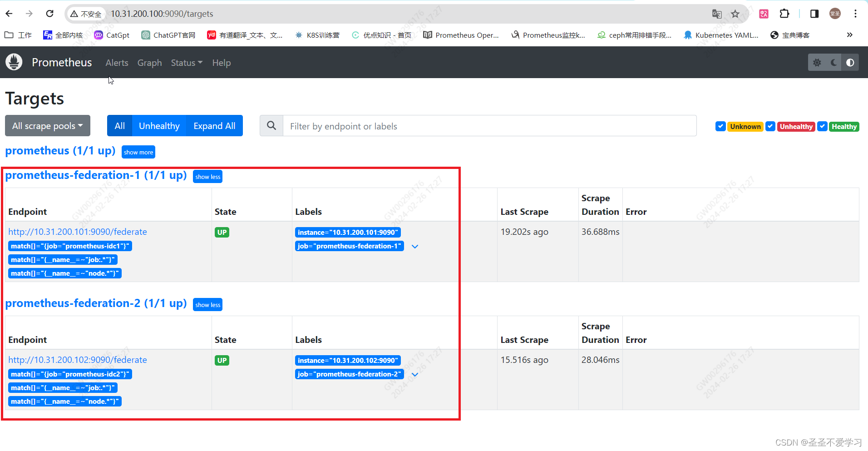
Task: Toggle the Healthy state checkbox
Action: tap(822, 126)
